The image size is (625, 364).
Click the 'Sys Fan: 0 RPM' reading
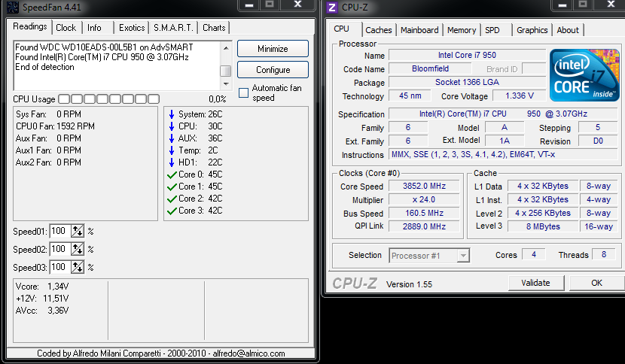point(48,114)
